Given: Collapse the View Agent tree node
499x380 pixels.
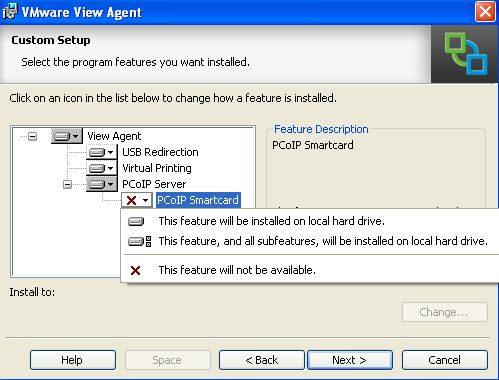Looking at the screenshot, I should click(x=32, y=136).
